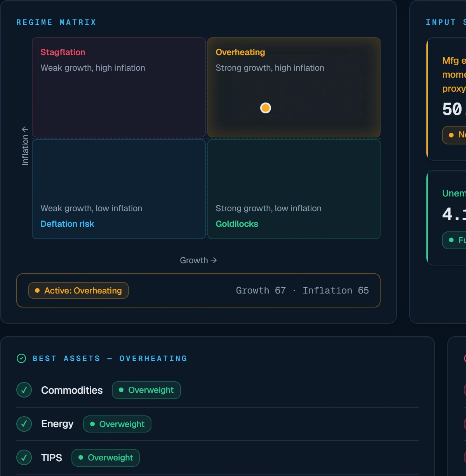Click the checkmark icon next to Energy
The width and height of the screenshot is (466, 476).
(24, 424)
